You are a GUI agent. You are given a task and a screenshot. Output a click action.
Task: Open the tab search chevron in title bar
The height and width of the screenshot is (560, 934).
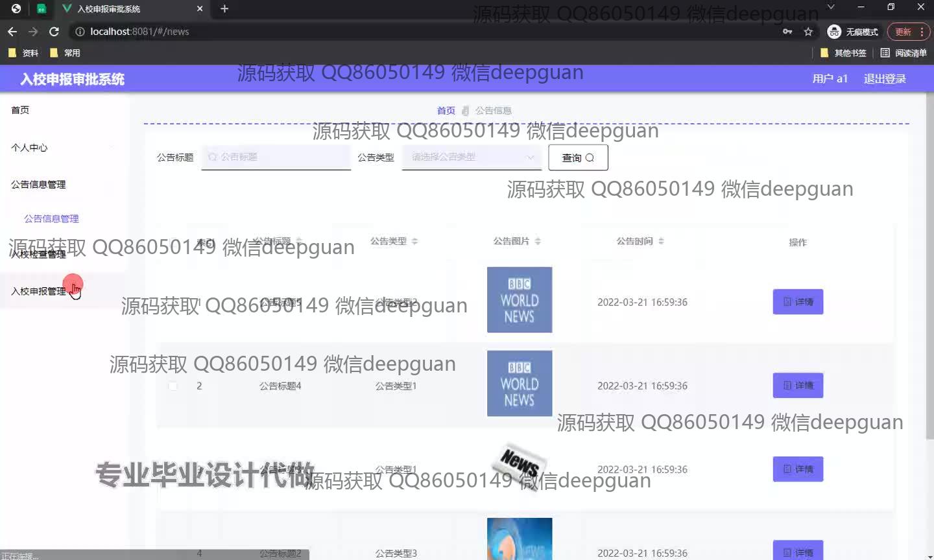click(x=830, y=6)
